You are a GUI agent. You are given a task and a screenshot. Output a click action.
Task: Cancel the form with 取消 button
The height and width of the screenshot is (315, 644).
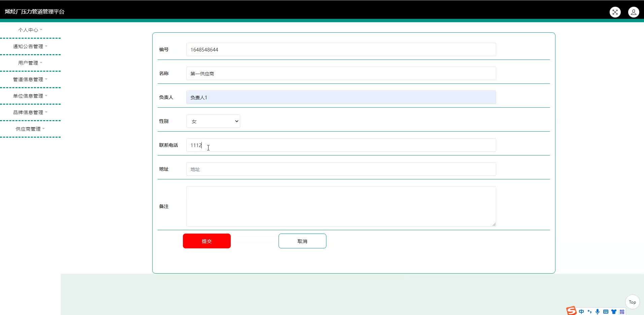click(302, 241)
